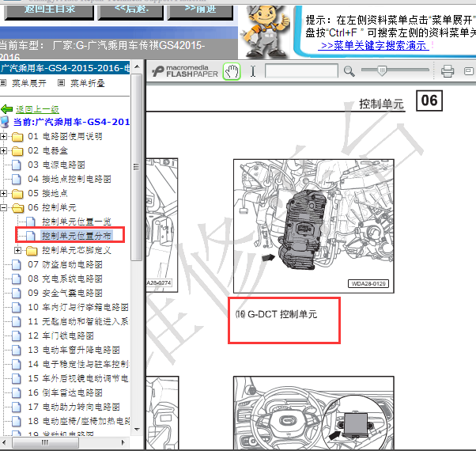Click the document icon for 12 车门锁电路图

17,336
